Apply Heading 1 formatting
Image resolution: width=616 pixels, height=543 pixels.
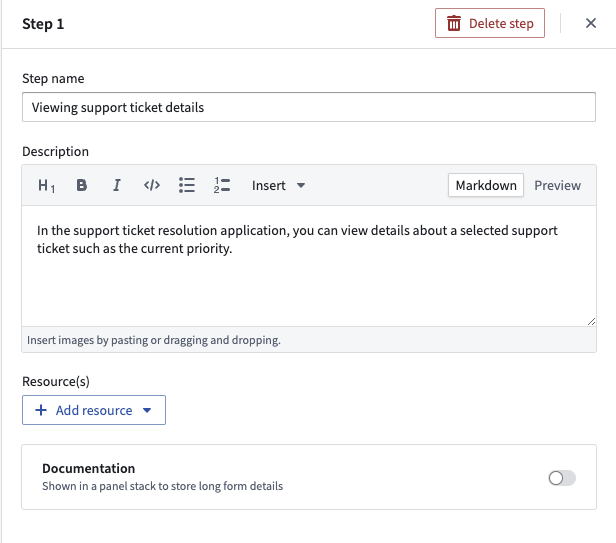pyautogui.click(x=46, y=185)
